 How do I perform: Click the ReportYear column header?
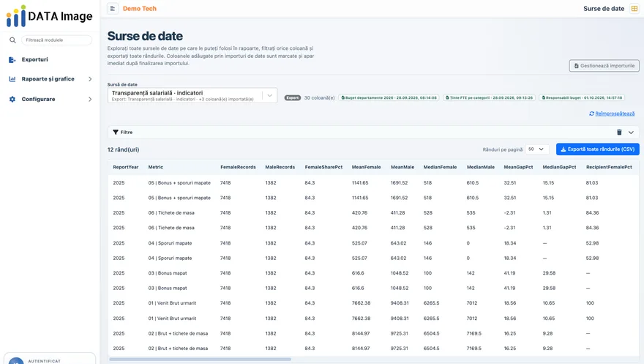click(x=126, y=167)
